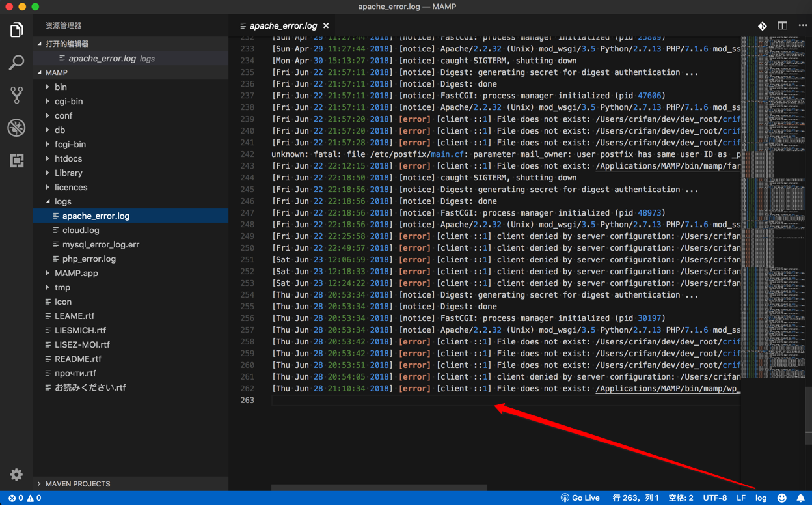
Task: Open прочти.rtf file
Action: pos(130,373)
